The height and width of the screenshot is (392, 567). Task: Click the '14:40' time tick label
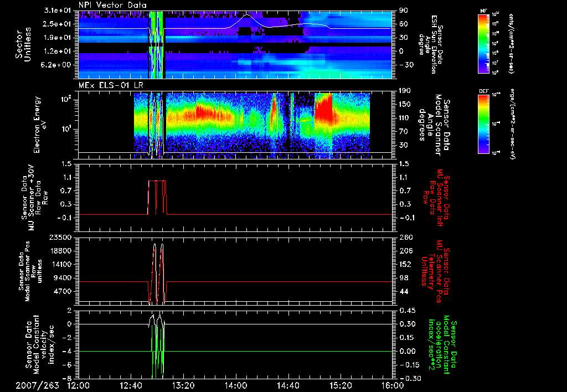coord(288,385)
